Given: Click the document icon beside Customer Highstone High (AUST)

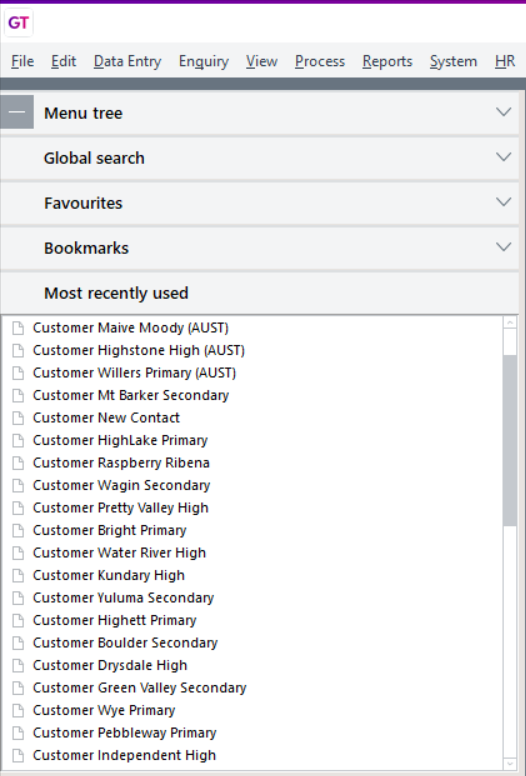Looking at the screenshot, I should [x=18, y=350].
